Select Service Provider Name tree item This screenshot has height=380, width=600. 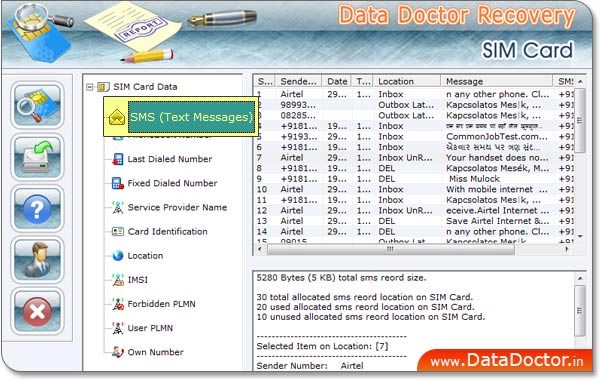point(177,207)
